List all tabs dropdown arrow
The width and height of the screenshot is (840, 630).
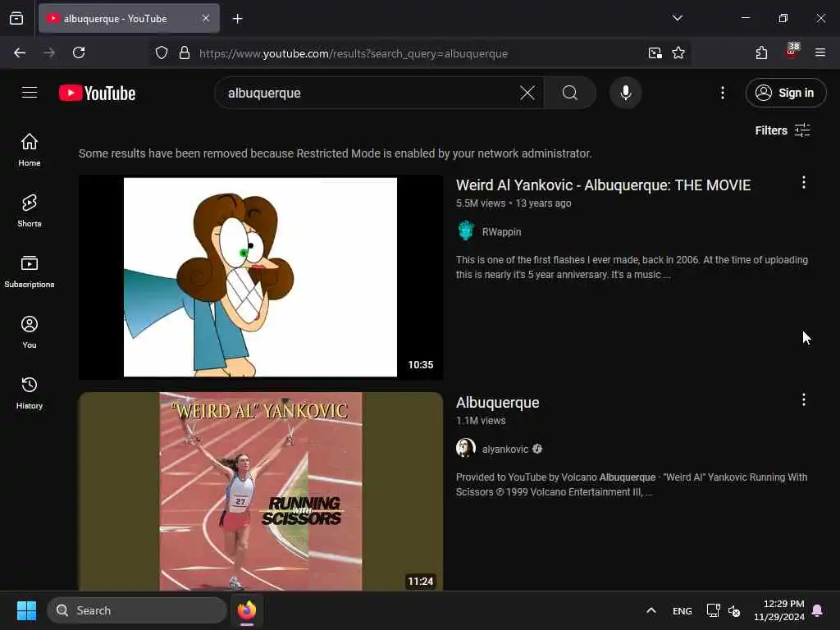677,18
